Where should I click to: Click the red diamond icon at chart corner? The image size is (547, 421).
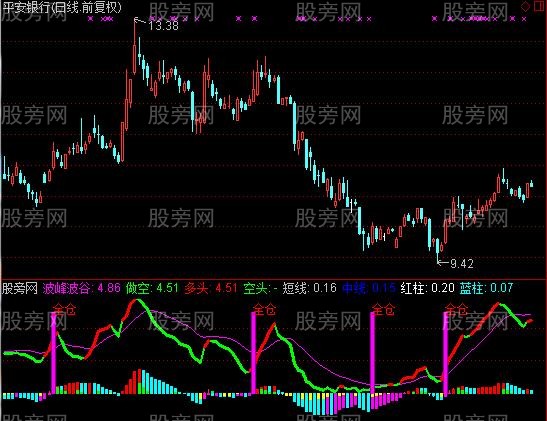coord(525,7)
